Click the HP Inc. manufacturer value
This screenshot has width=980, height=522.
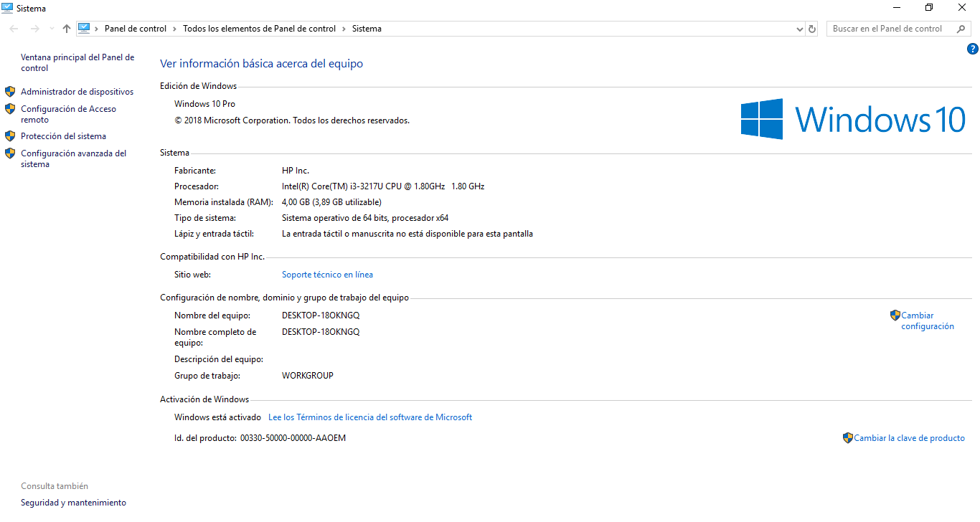(296, 171)
